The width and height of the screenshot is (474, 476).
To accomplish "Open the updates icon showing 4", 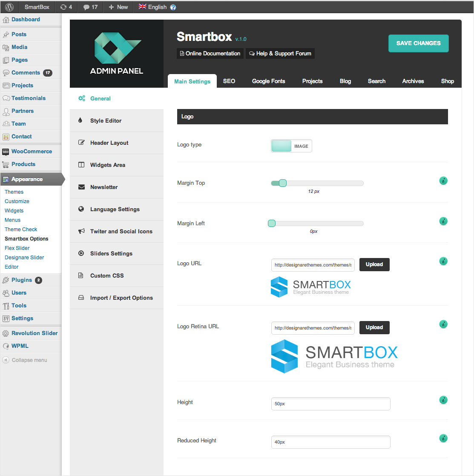I will [66, 7].
